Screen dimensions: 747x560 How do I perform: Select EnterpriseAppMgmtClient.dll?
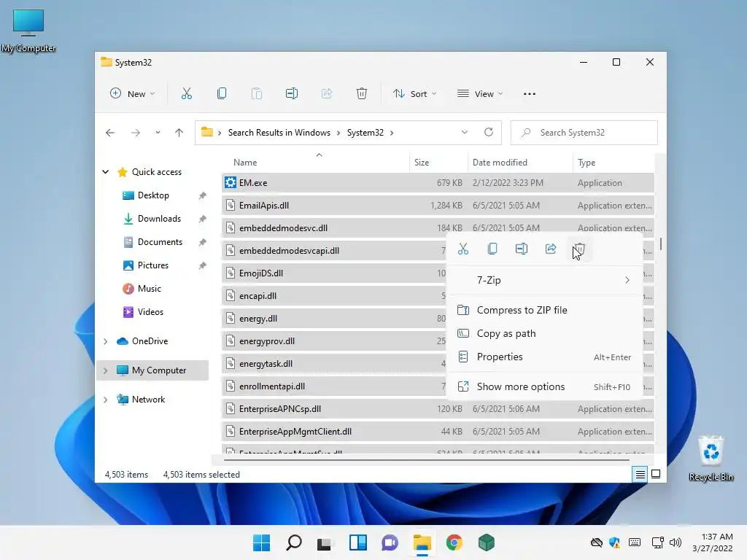(438, 432)
